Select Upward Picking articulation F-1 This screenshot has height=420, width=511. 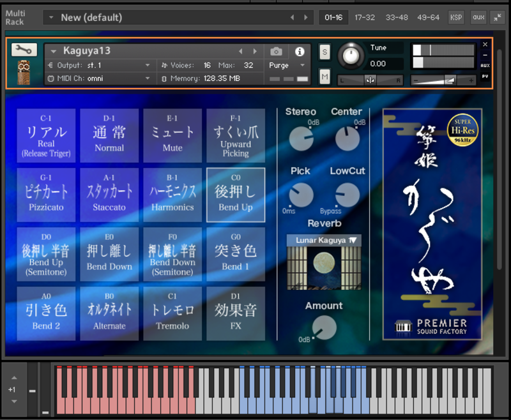coord(236,136)
